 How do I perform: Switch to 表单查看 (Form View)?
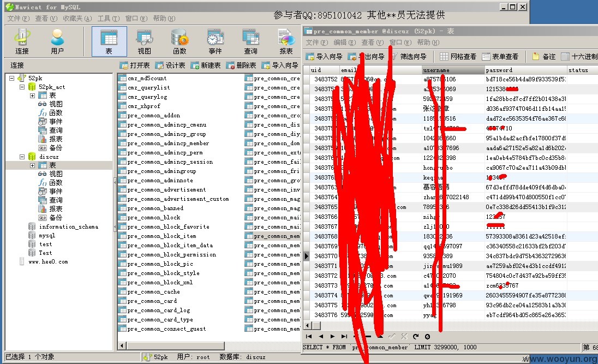(500, 56)
